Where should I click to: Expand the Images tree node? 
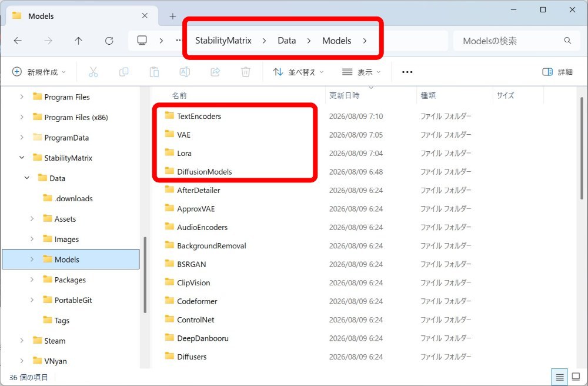coord(32,238)
